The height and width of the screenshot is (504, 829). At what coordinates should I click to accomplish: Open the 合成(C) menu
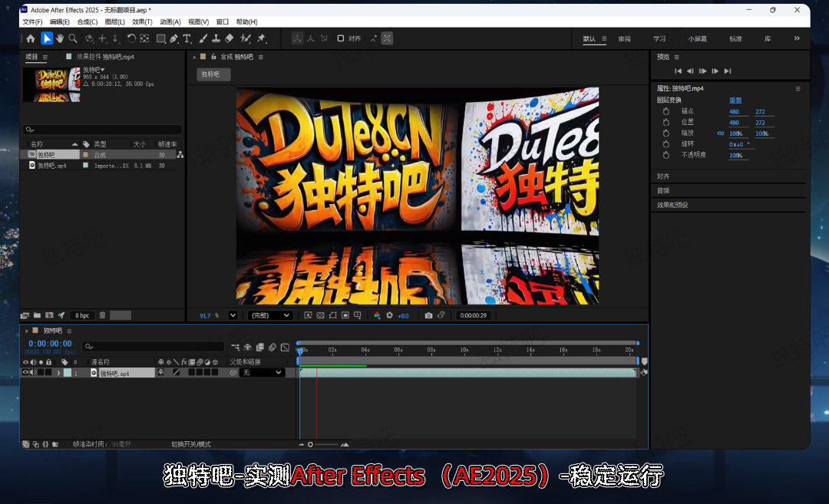tap(88, 22)
